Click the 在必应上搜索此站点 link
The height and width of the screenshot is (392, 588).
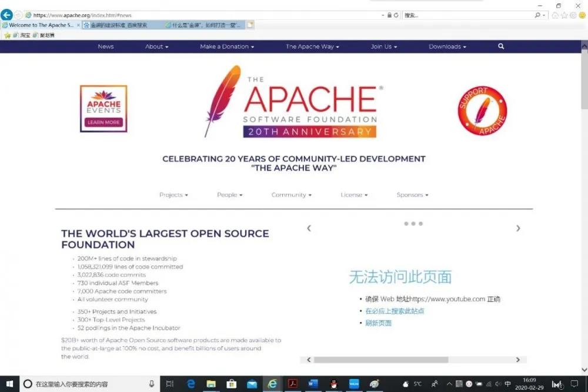(x=395, y=311)
